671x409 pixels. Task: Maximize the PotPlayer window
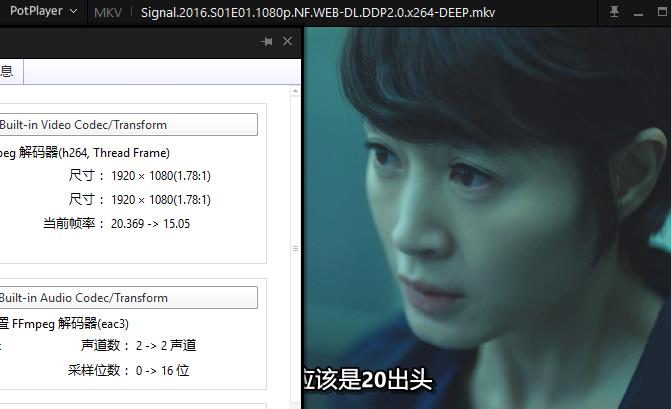pos(662,12)
